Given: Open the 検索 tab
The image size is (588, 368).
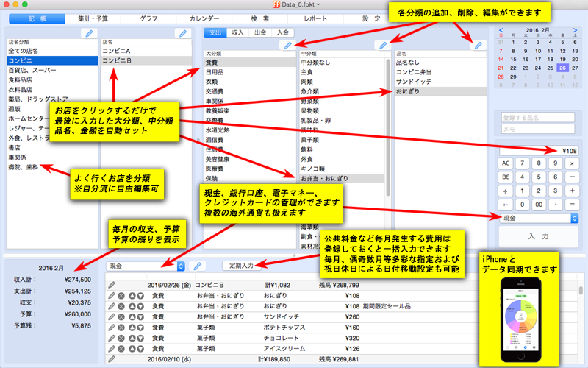Looking at the screenshot, I should [260, 19].
